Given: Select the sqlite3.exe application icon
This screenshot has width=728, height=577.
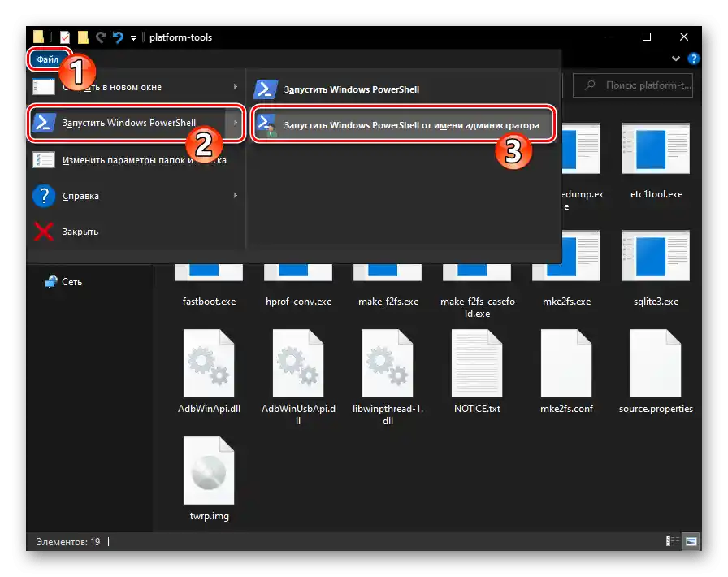Looking at the screenshot, I should click(656, 255).
